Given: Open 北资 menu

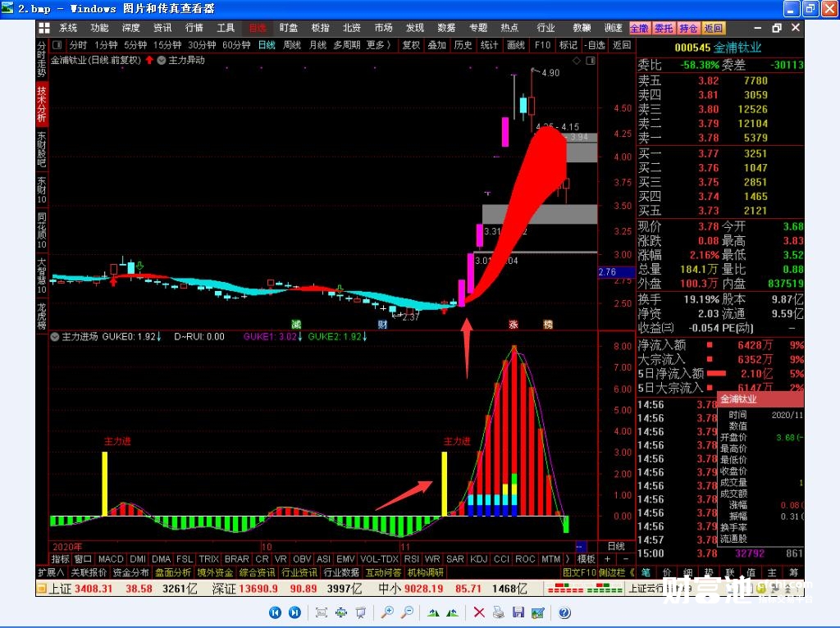Looking at the screenshot, I should pyautogui.click(x=352, y=28).
